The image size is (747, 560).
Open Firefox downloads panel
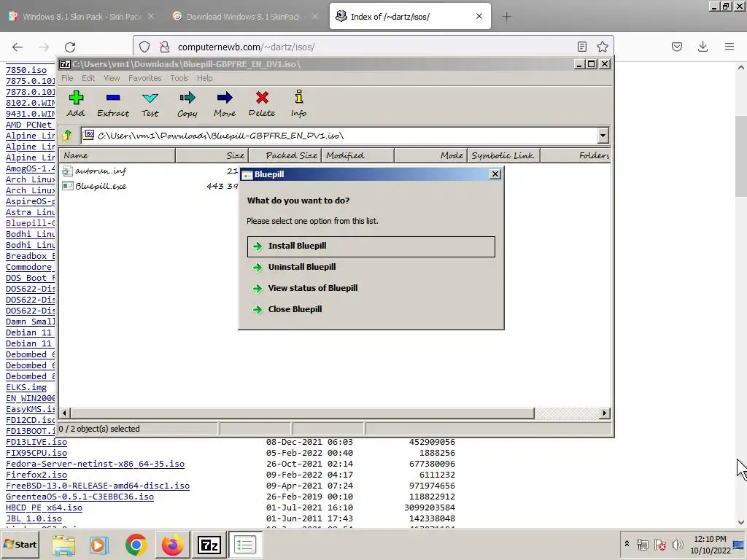pos(703,47)
